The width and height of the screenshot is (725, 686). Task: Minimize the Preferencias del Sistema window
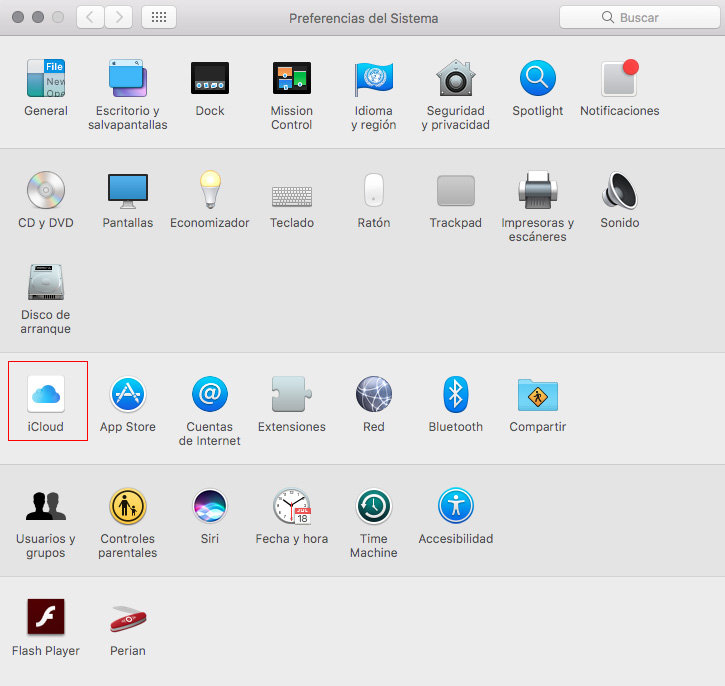coord(38,18)
